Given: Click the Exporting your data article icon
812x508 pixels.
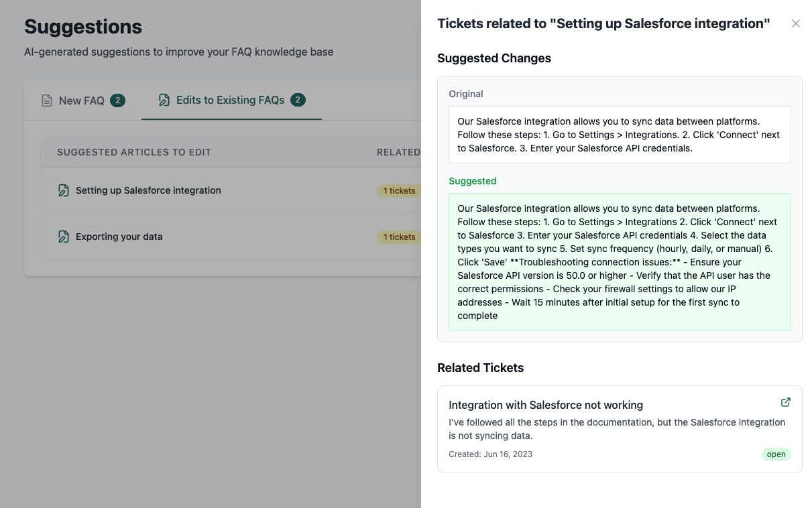Looking at the screenshot, I should click(64, 237).
